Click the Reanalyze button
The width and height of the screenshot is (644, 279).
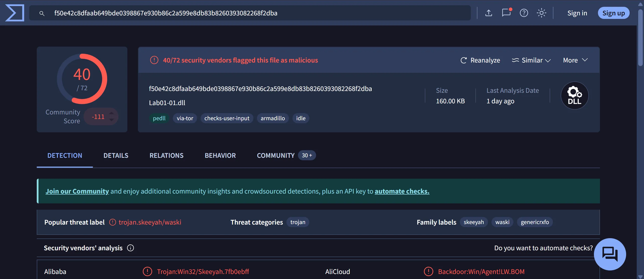480,60
